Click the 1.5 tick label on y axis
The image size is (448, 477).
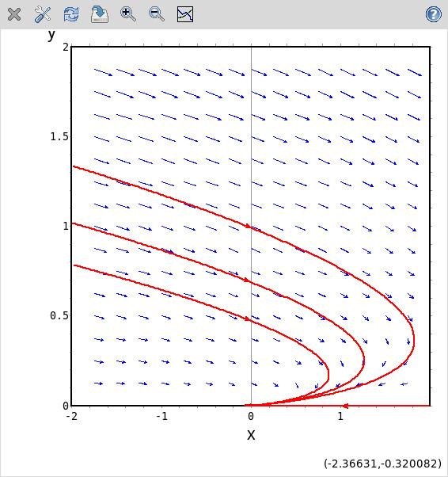point(59,136)
